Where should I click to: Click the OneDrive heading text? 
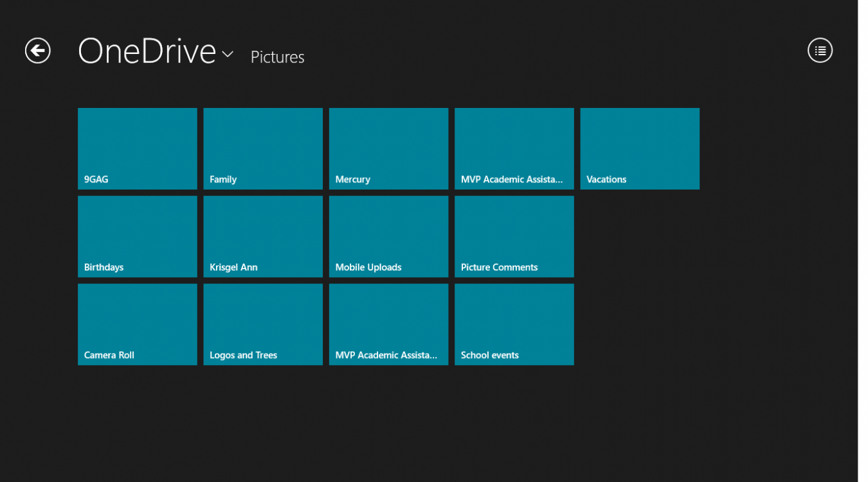(x=147, y=51)
